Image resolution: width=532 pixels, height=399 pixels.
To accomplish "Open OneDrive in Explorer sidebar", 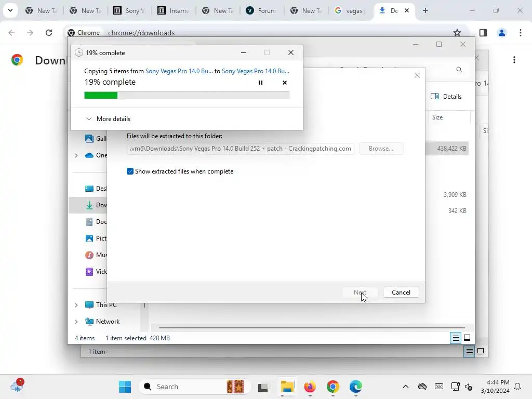I will 96,155.
